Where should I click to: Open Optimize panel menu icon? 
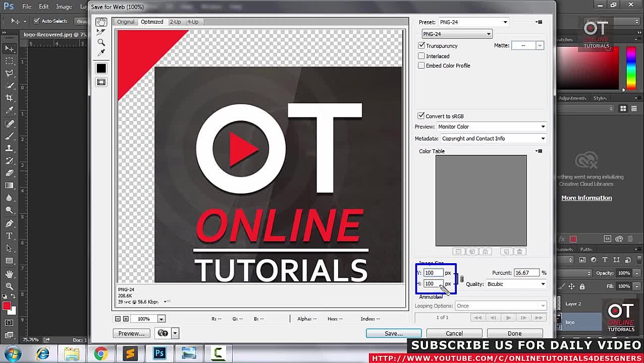click(539, 22)
